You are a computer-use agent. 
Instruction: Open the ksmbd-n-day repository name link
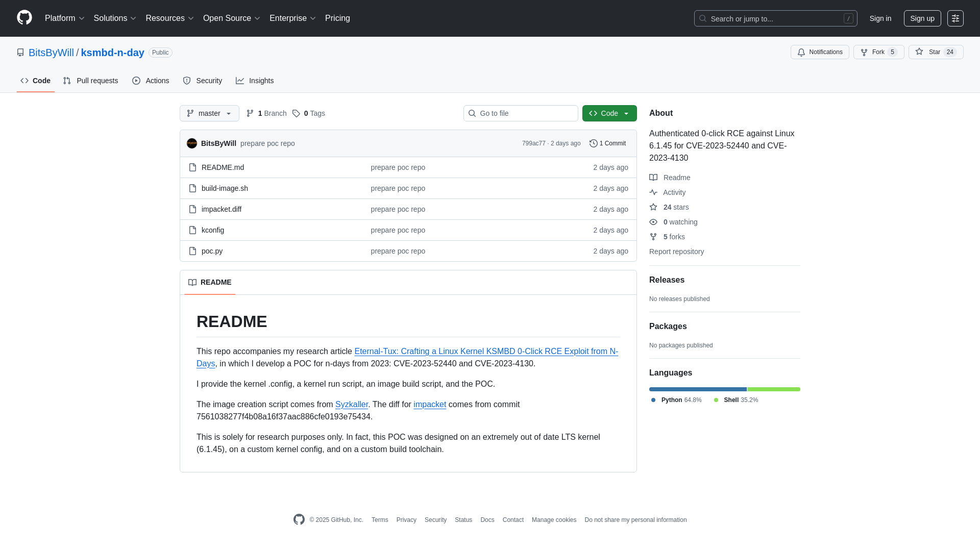pyautogui.click(x=112, y=53)
